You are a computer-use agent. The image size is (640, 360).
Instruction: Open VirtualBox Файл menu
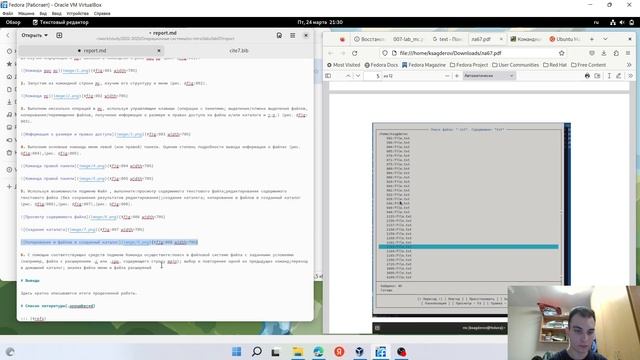tap(8, 13)
